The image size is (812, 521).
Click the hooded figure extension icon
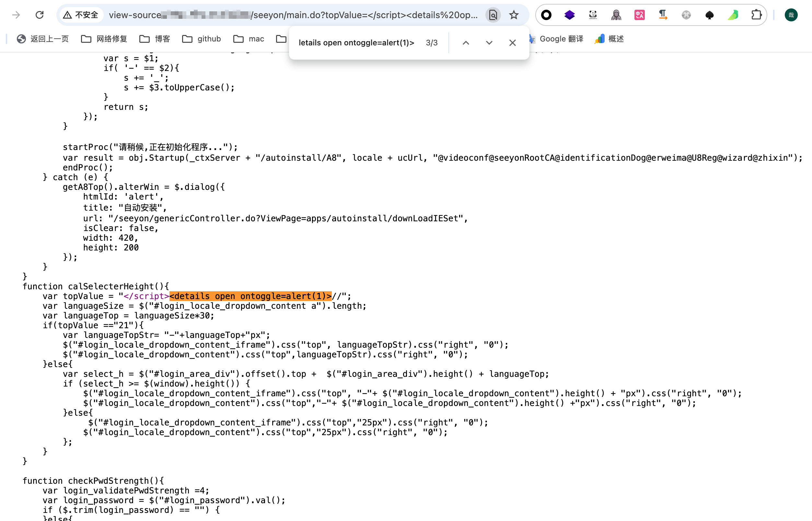coord(616,15)
